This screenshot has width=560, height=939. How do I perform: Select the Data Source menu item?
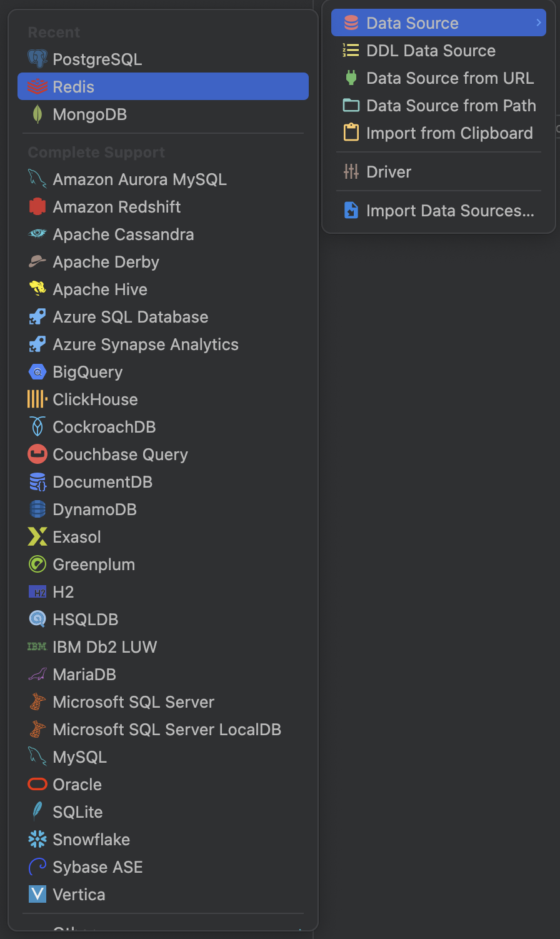pyautogui.click(x=439, y=23)
